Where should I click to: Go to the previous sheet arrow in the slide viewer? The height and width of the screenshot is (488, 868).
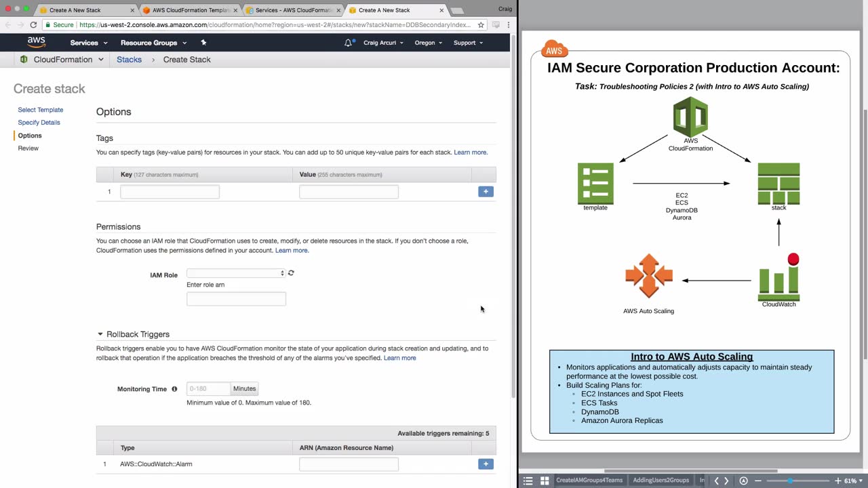pyautogui.click(x=716, y=481)
